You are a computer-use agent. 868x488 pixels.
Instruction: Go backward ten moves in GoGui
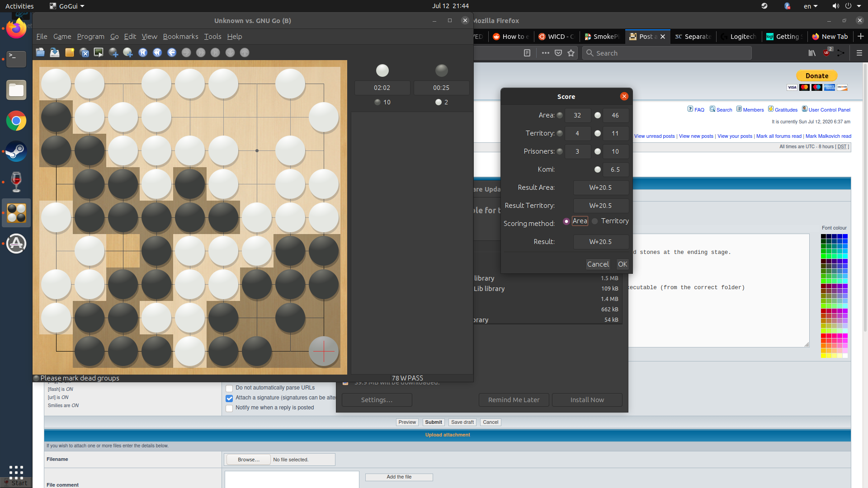click(x=157, y=52)
